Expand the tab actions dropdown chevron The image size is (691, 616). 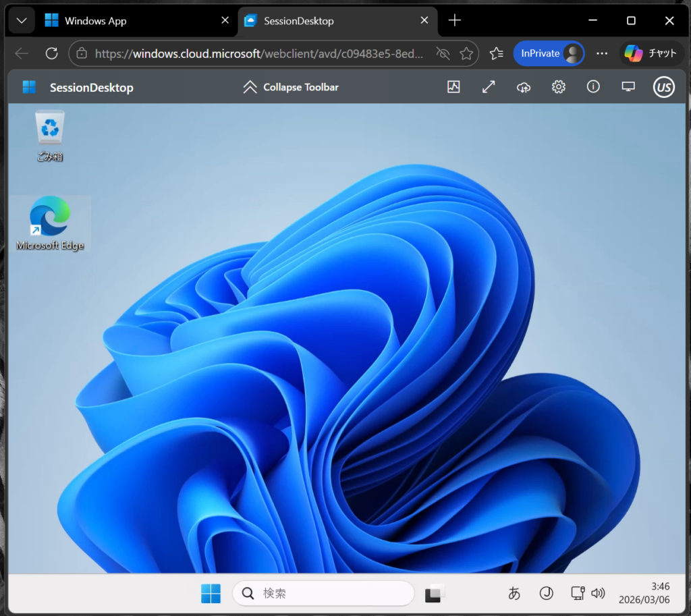22,21
